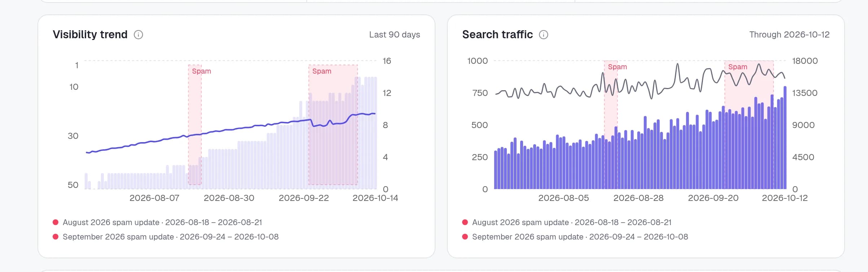Image resolution: width=868 pixels, height=272 pixels.
Task: Click the 2026-09-20 x-axis date label
Action: [713, 198]
